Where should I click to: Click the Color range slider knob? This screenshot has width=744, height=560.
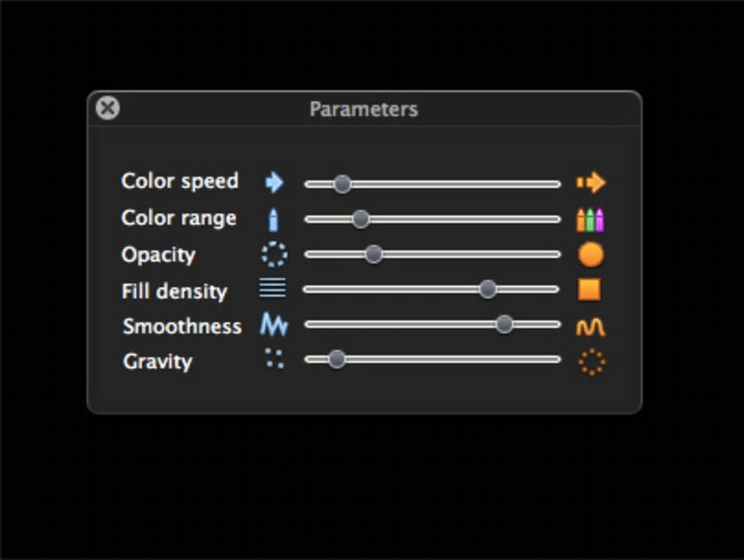pos(360,219)
